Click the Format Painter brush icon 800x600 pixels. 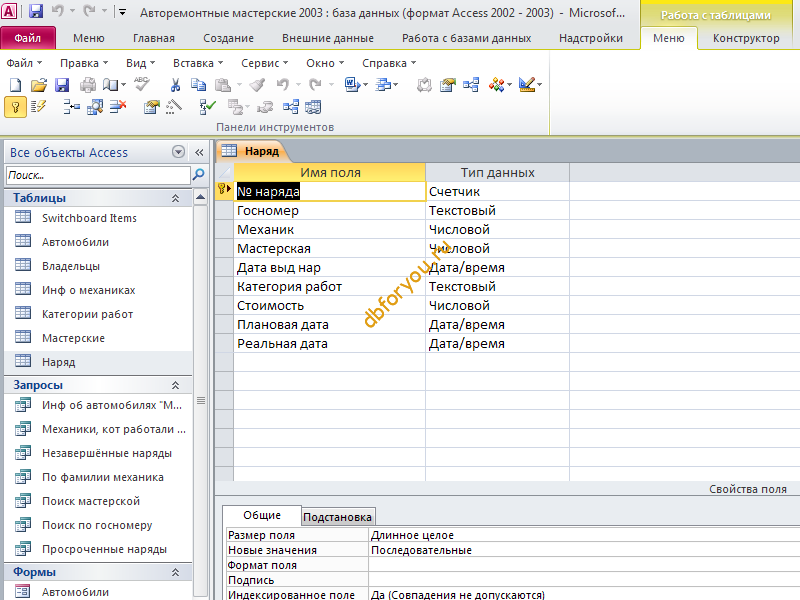[258, 85]
